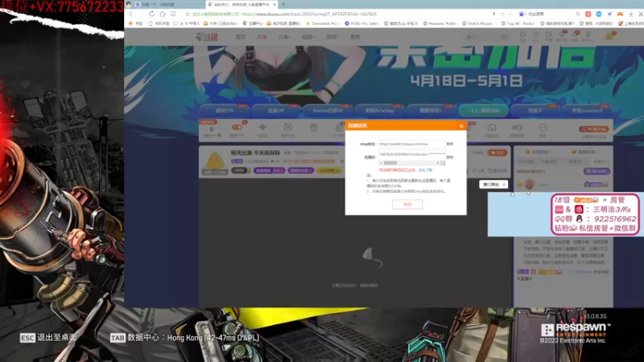Select the 阿狙AZu2tap live room tab
This screenshot has width=644, height=362.
click(x=380, y=110)
